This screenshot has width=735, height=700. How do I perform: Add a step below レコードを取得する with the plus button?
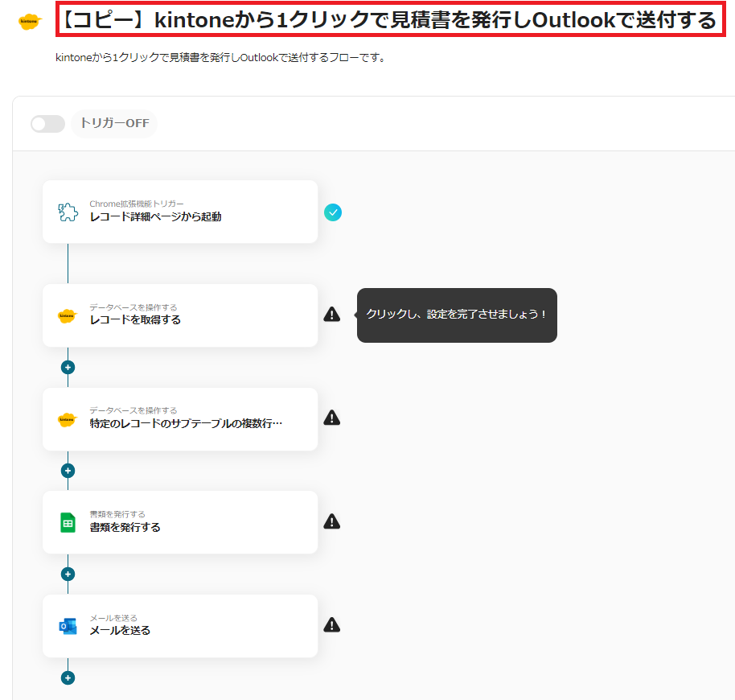pos(68,367)
